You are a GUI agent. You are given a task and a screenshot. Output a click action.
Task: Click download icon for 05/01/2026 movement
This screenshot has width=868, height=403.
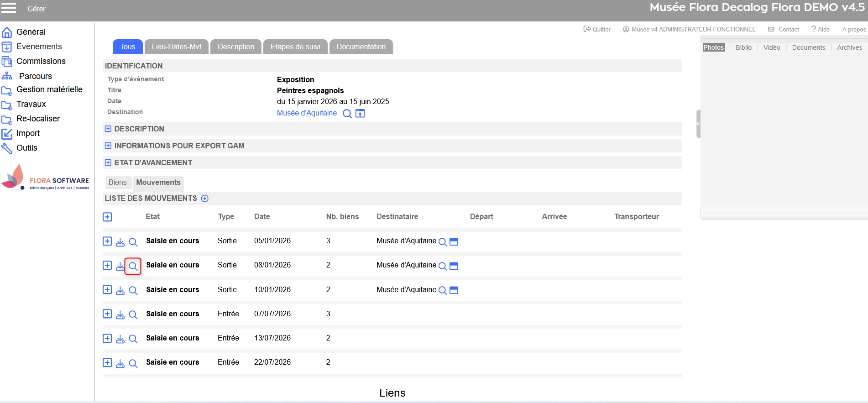point(120,242)
